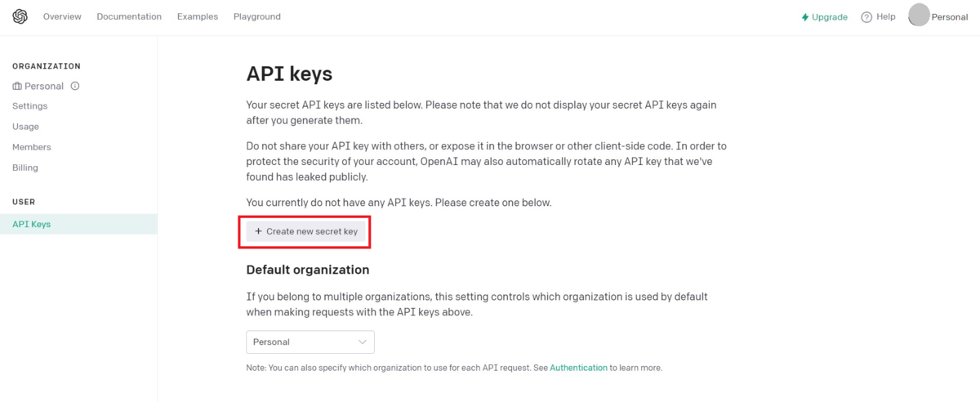Open the Overview tab

pyautogui.click(x=62, y=16)
